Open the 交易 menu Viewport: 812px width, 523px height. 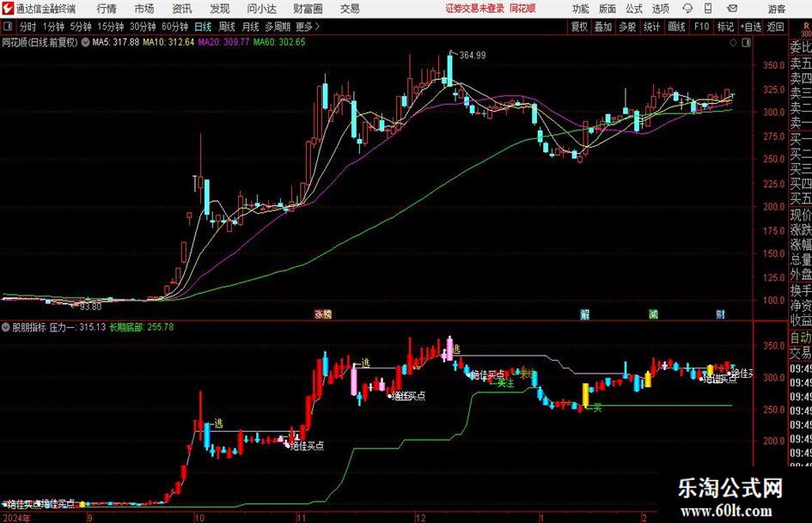pyautogui.click(x=350, y=9)
